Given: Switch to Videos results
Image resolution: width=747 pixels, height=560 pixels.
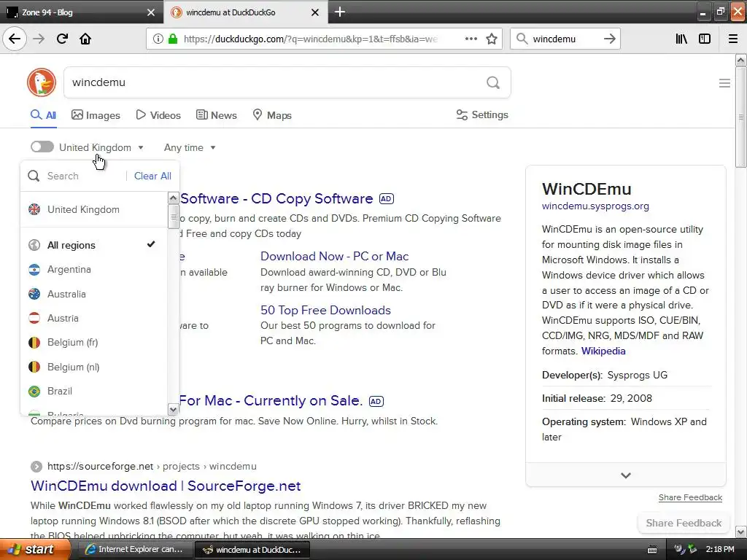Looking at the screenshot, I should [x=158, y=115].
